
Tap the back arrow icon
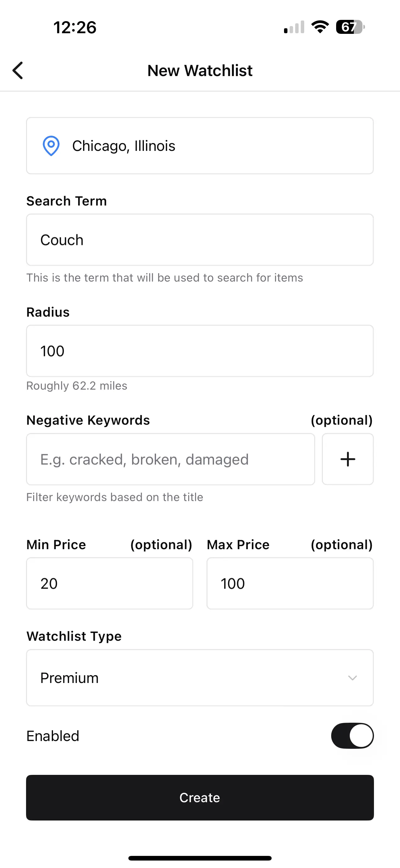click(x=18, y=70)
